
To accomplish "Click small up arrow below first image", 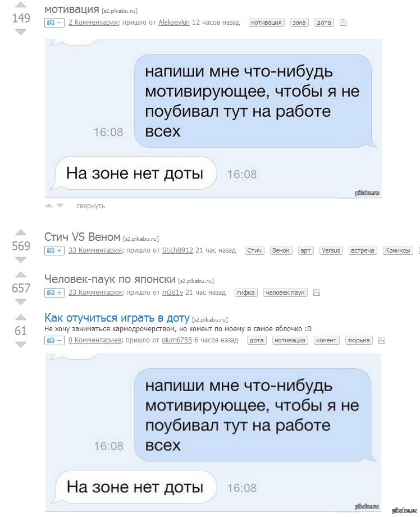I will tap(49, 205).
